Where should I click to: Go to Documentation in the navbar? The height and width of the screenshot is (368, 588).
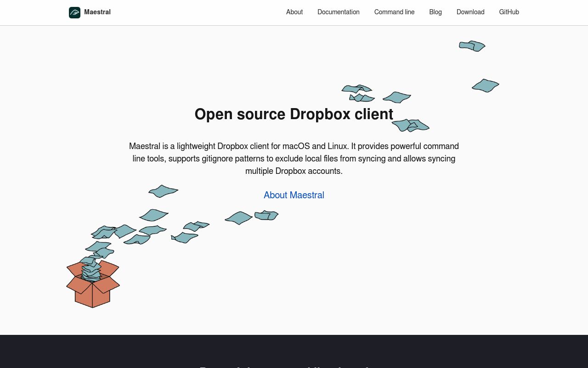click(339, 12)
